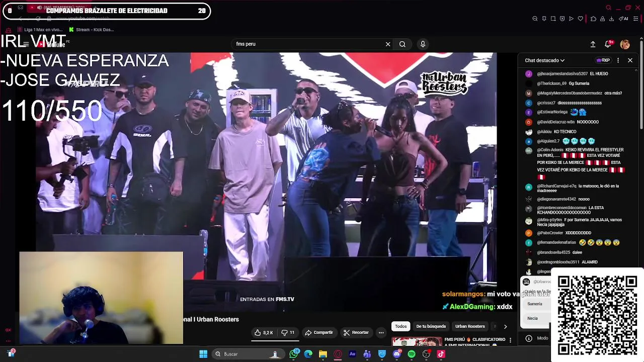644x362 pixels.
Task: Click in the 'fms peru' search field
Action: pyautogui.click(x=307, y=44)
